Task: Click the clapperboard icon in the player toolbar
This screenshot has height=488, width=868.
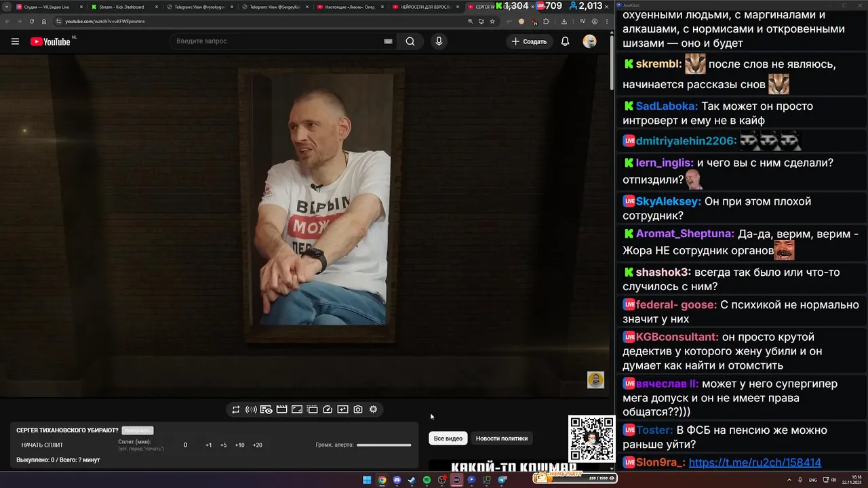Action: 281,409
